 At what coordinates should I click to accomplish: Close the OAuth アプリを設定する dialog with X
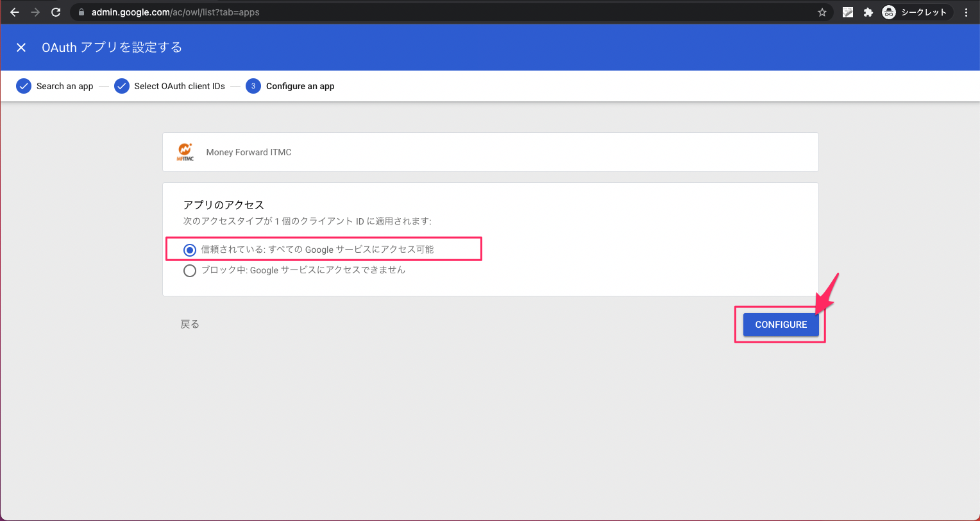point(21,47)
